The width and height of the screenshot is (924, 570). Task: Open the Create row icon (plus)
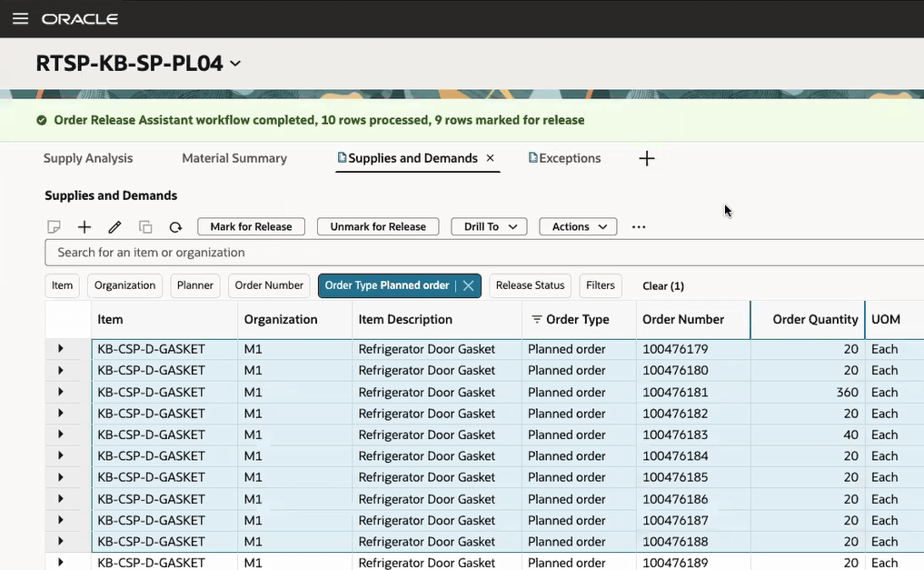(x=84, y=226)
